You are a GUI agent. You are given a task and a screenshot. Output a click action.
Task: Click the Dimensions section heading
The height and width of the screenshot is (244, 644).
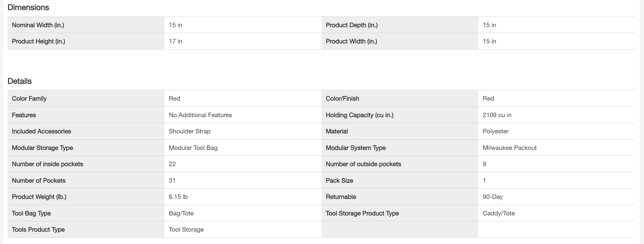[x=28, y=7]
